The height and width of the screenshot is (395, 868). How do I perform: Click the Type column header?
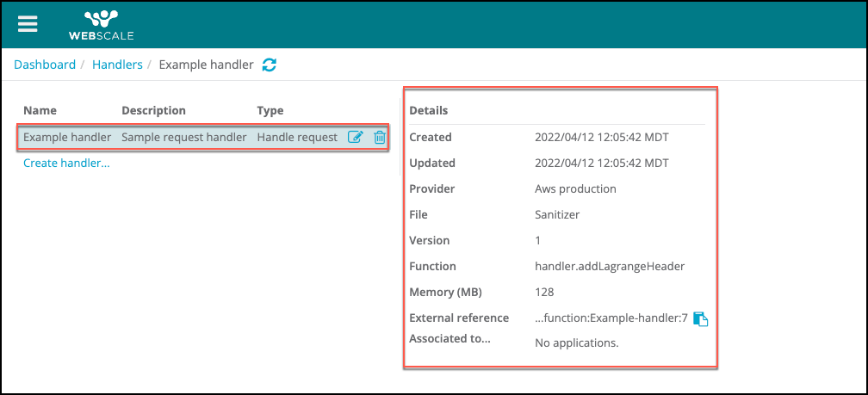pyautogui.click(x=270, y=110)
